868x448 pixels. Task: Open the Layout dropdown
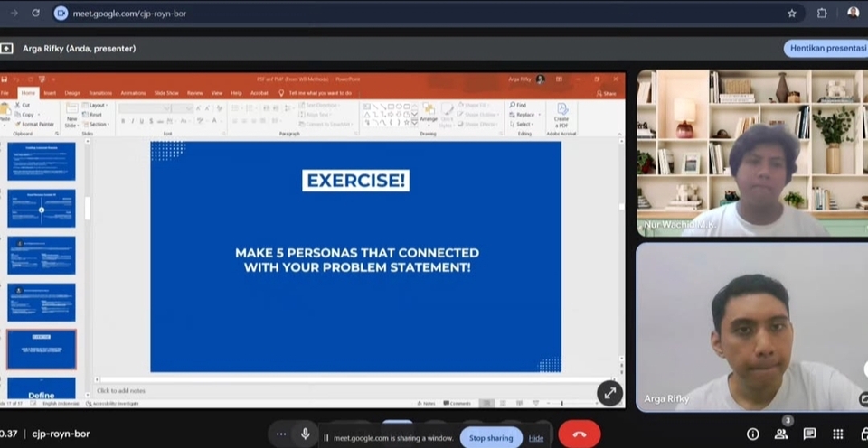95,105
